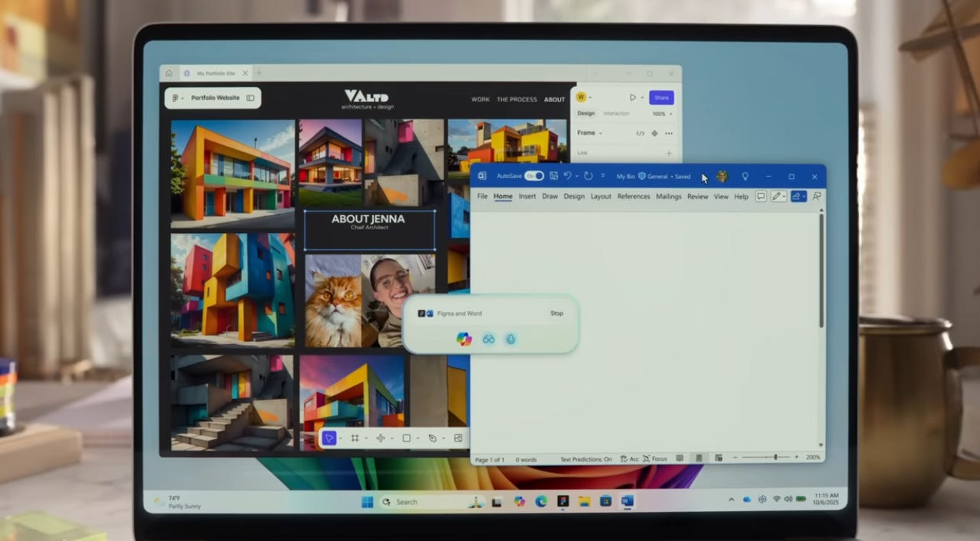Open File Explorer from the taskbar
980x541 pixels.
pyautogui.click(x=584, y=501)
